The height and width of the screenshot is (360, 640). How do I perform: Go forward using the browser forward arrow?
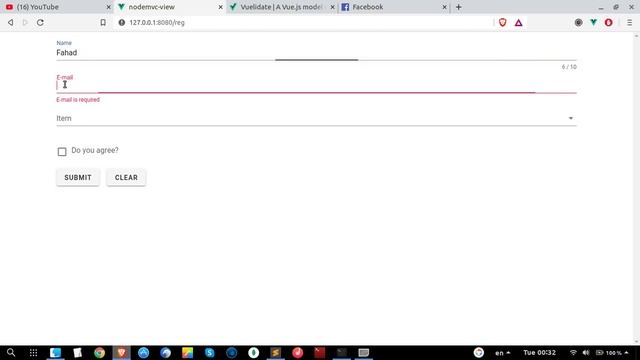click(x=25, y=22)
